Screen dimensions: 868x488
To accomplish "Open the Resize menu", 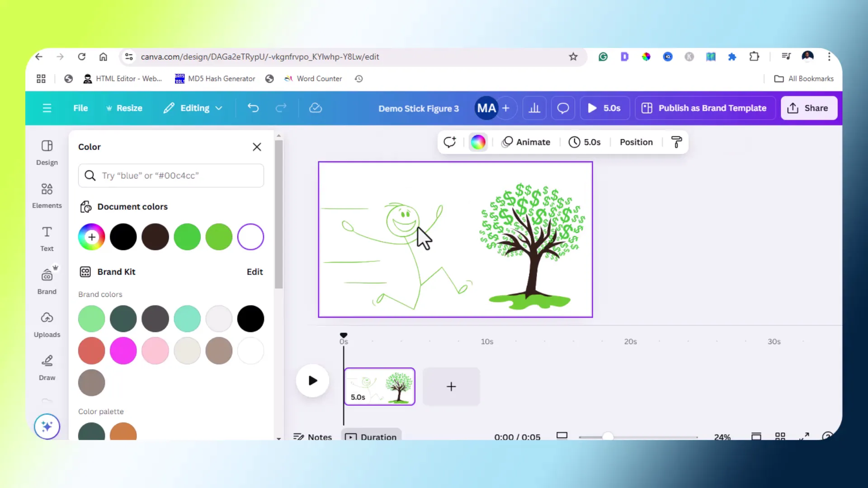I will coord(124,108).
